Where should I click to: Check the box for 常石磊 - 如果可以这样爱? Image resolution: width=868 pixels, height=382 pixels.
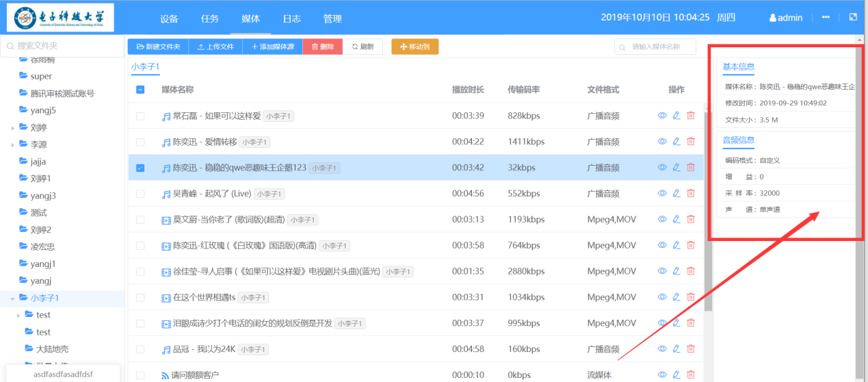pos(140,116)
